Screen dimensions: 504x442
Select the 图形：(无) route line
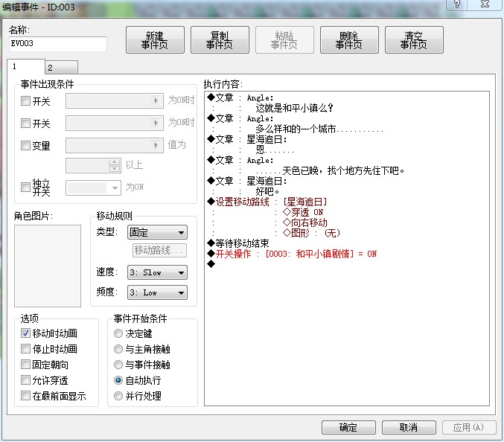(x=311, y=233)
